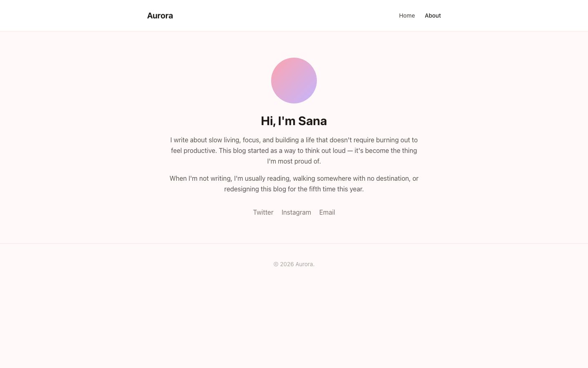Click the line starting "When I'm not writing"
588x368 pixels.
point(294,178)
